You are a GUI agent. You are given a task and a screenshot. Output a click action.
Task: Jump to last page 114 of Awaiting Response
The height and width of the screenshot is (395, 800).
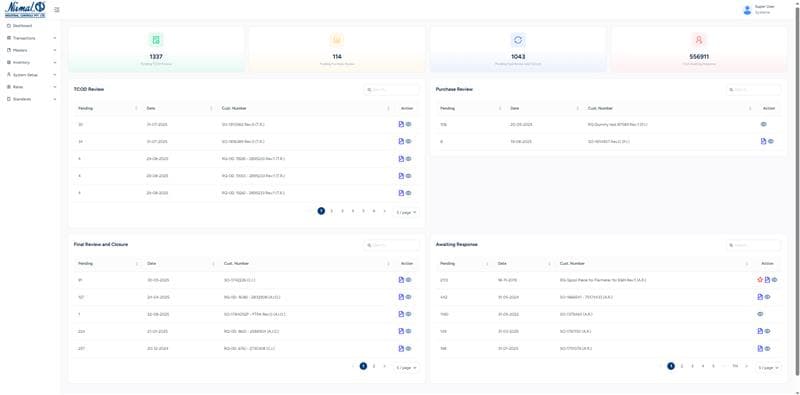735,366
